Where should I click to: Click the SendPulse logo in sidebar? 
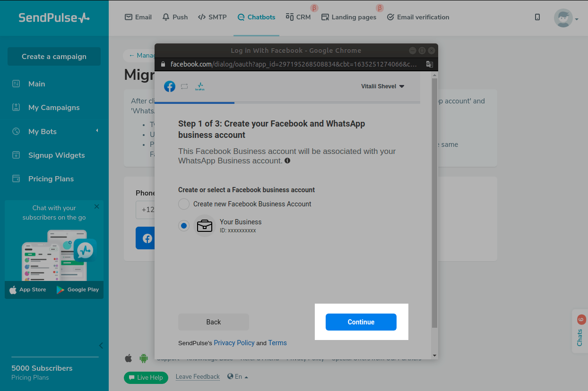[54, 18]
